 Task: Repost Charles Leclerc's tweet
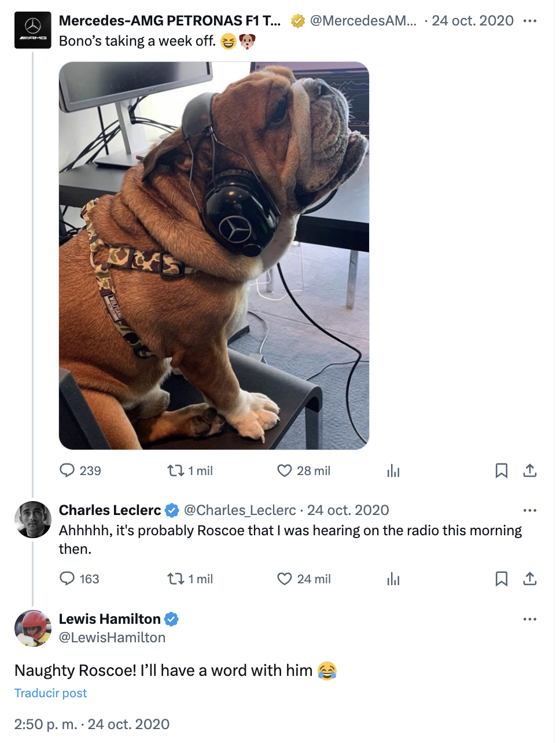coord(175,578)
